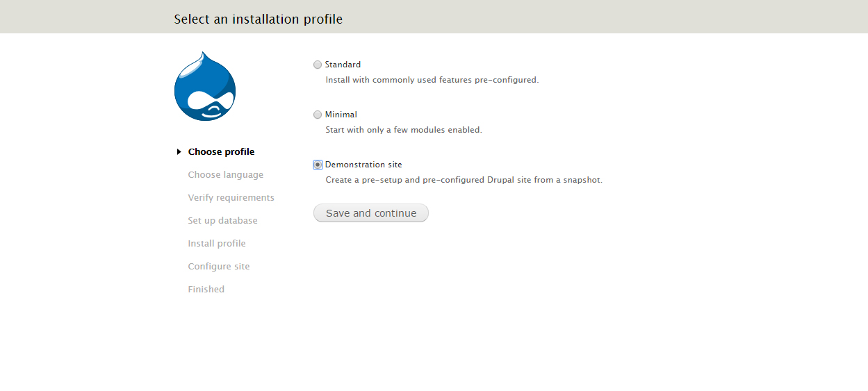Click the Choose language step
Screen dimensions: 868x391
click(226, 175)
